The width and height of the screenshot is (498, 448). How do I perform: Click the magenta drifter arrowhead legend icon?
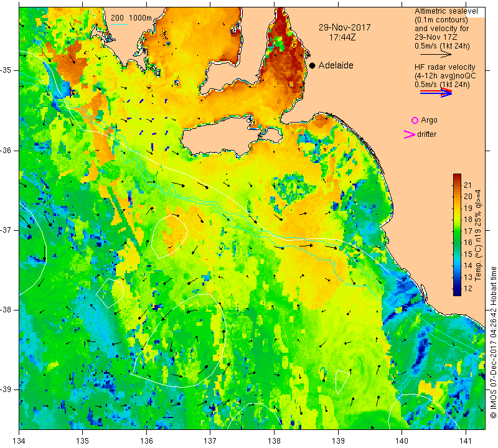coord(410,134)
